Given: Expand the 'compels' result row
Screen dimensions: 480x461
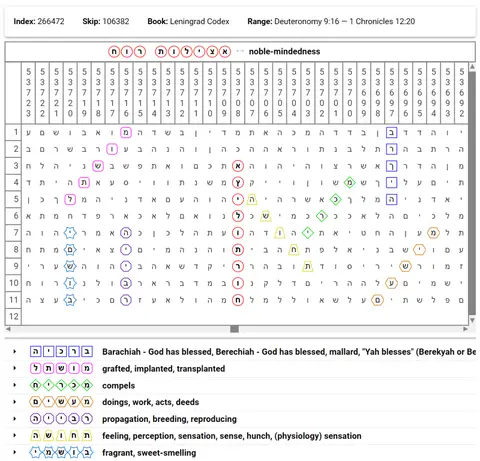Looking at the screenshot, I should pos(14,385).
